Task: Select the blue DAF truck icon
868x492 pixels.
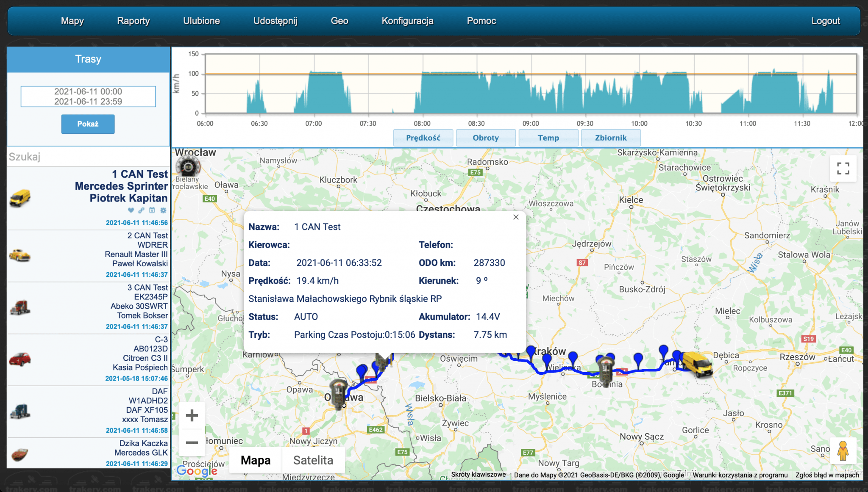Action: coord(20,411)
